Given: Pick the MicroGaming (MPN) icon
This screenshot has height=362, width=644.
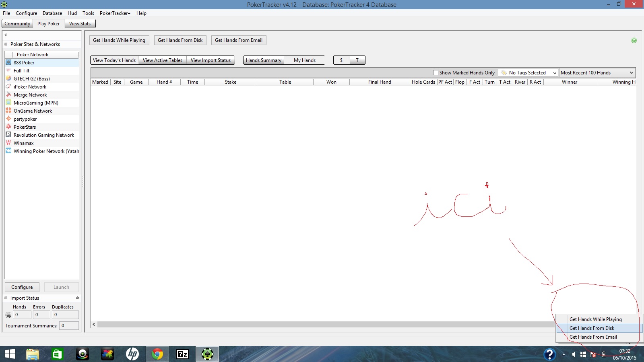Looking at the screenshot, I should [x=8, y=103].
